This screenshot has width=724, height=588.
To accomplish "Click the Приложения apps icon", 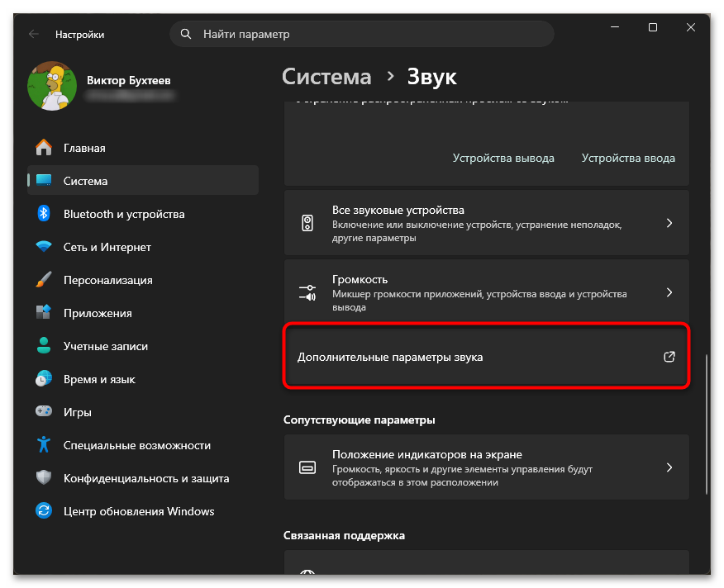I will tap(44, 312).
